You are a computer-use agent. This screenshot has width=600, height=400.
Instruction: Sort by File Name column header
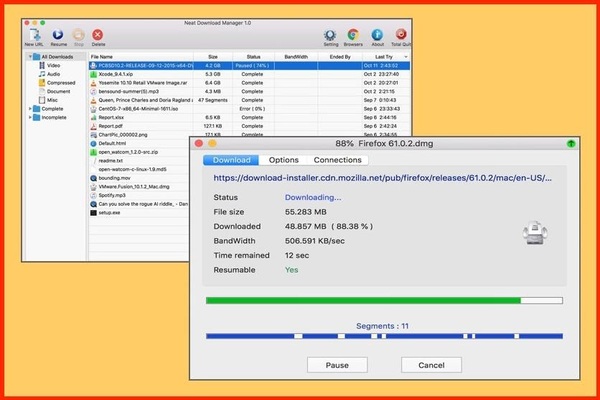pos(141,57)
